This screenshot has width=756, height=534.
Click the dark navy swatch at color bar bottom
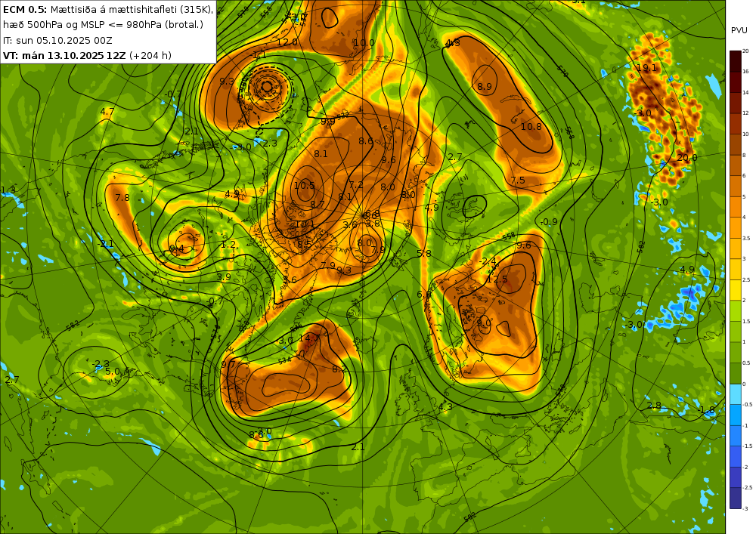(736, 498)
